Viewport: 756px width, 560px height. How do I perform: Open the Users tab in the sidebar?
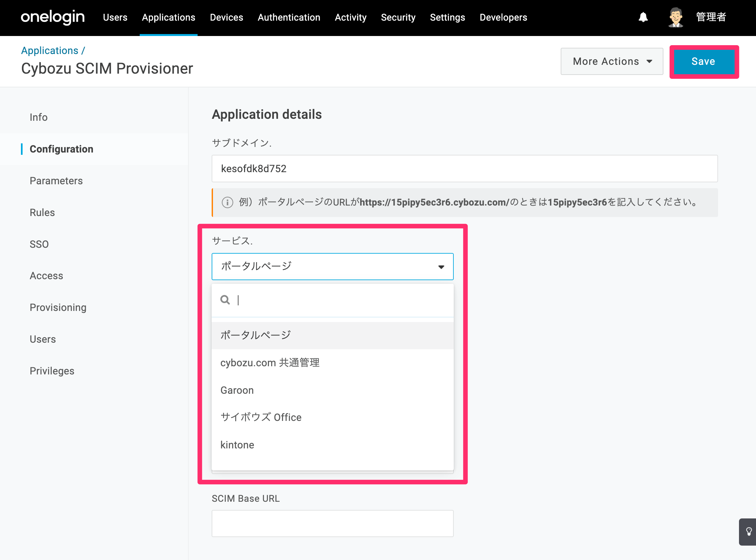point(43,339)
